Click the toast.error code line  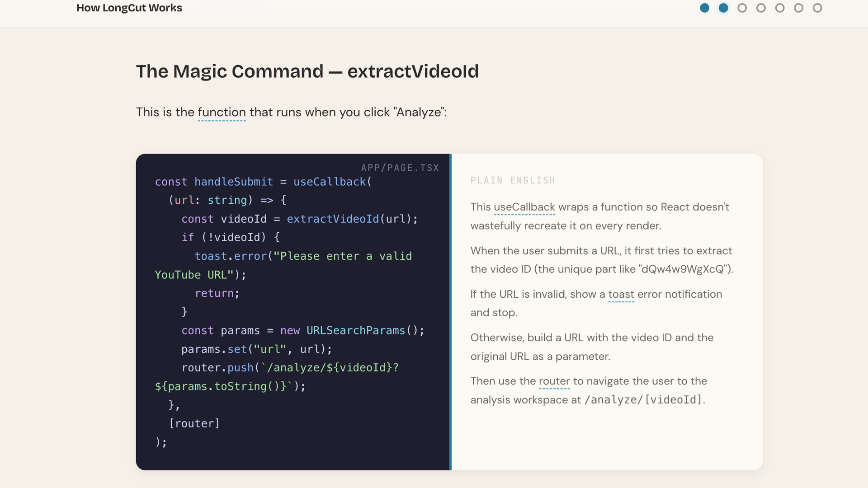303,256
